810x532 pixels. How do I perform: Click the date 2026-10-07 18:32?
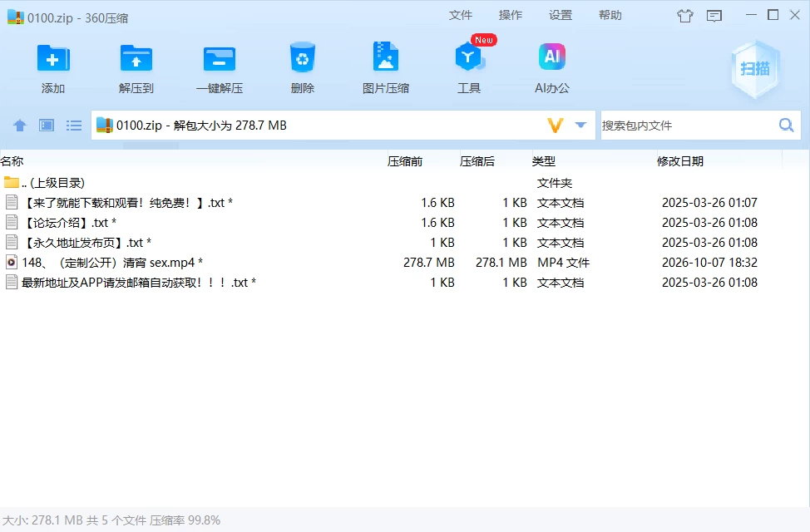pyautogui.click(x=709, y=263)
